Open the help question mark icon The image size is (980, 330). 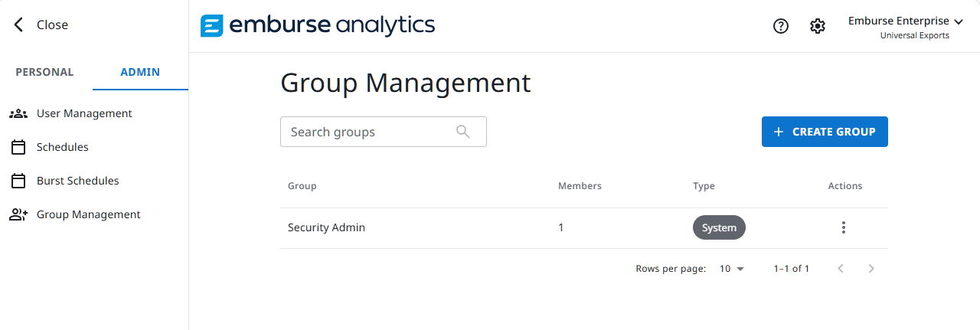click(781, 26)
